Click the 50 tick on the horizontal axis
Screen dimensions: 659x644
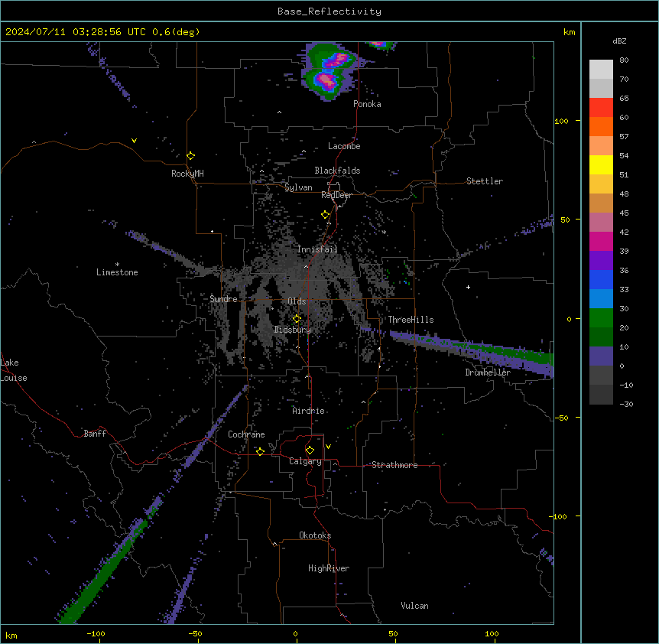click(393, 633)
